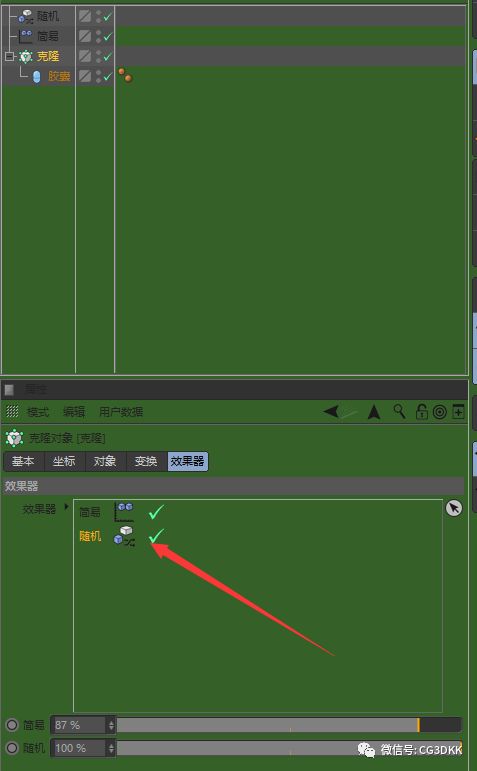Select 简易 in the object tree
This screenshot has height=771, width=477.
point(48,36)
